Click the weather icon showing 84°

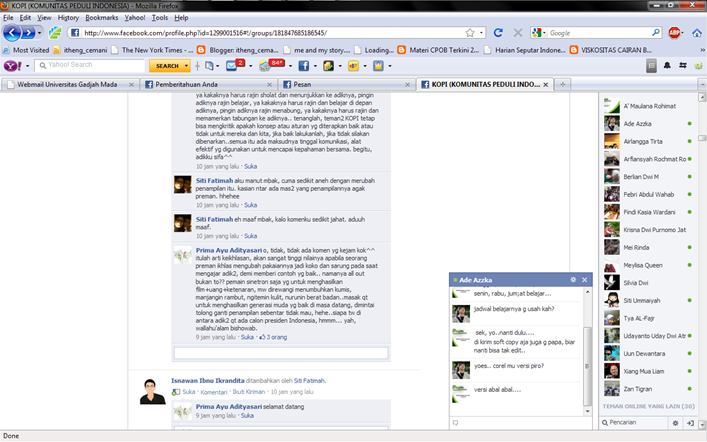click(x=271, y=65)
